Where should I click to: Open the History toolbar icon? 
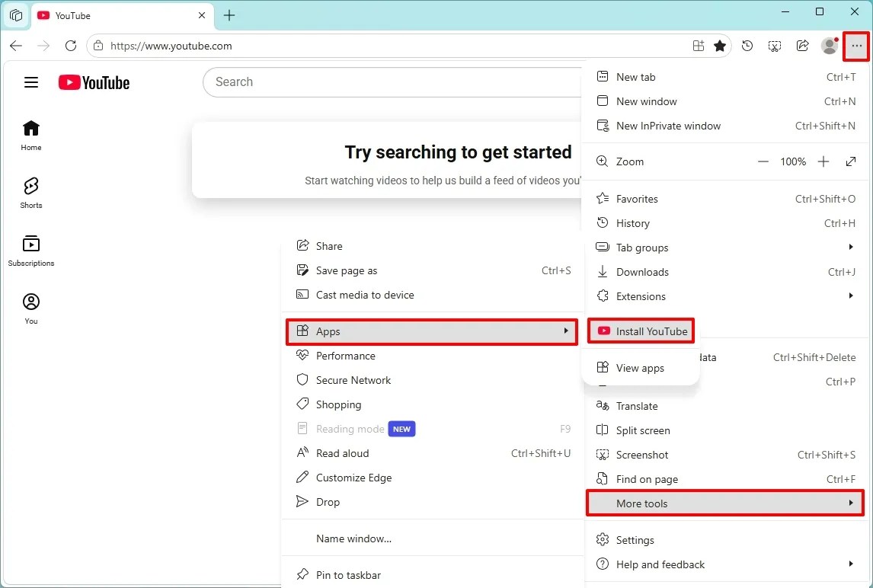(x=747, y=46)
